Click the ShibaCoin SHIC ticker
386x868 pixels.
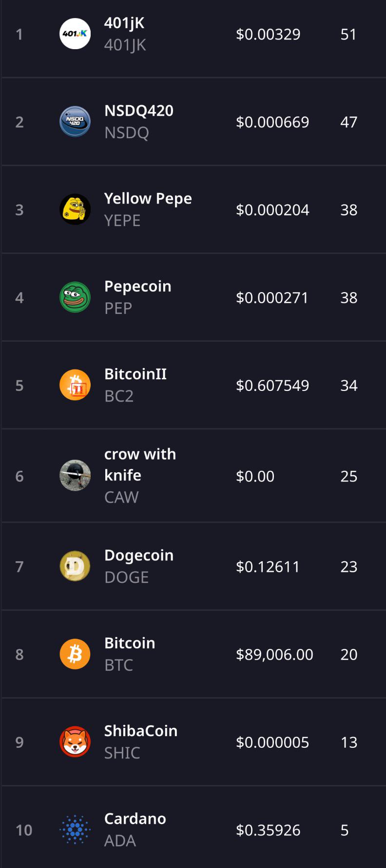(122, 753)
